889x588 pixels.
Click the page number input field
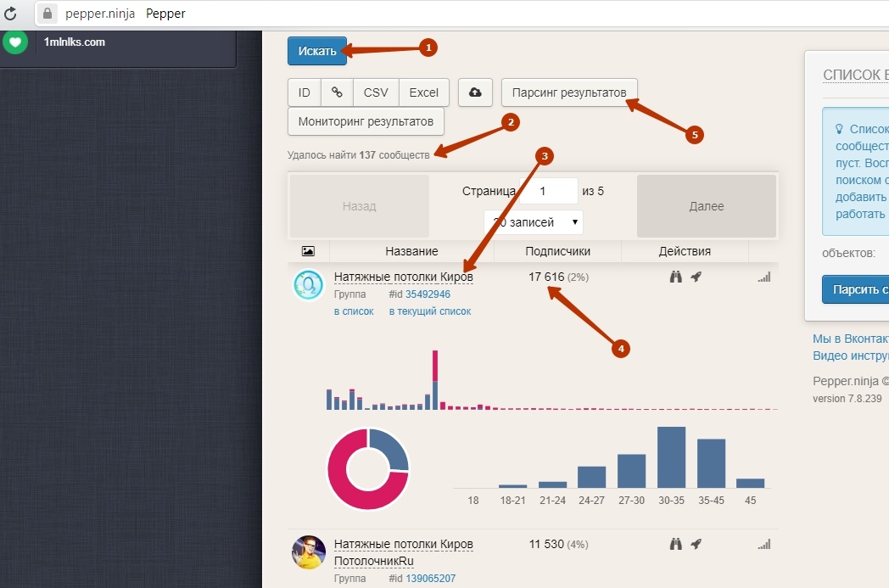[548, 191]
